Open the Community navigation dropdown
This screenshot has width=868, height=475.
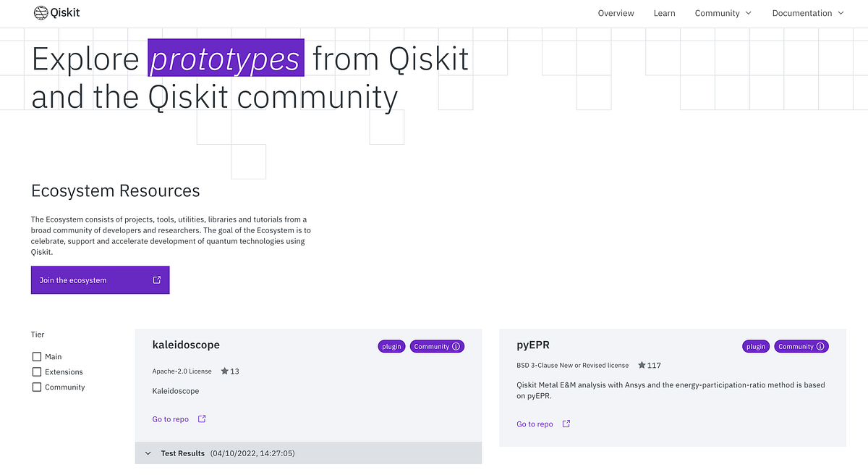(x=723, y=13)
